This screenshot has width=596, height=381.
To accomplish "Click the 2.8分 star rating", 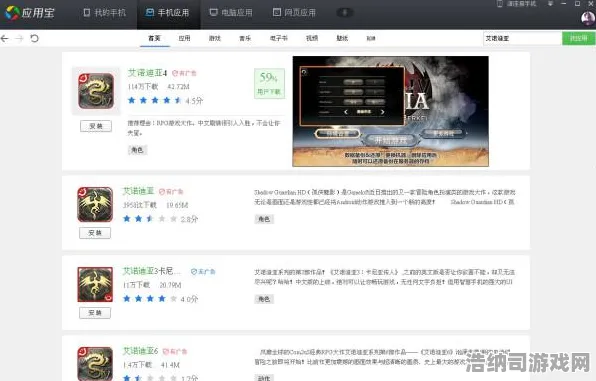I will [x=160, y=219].
